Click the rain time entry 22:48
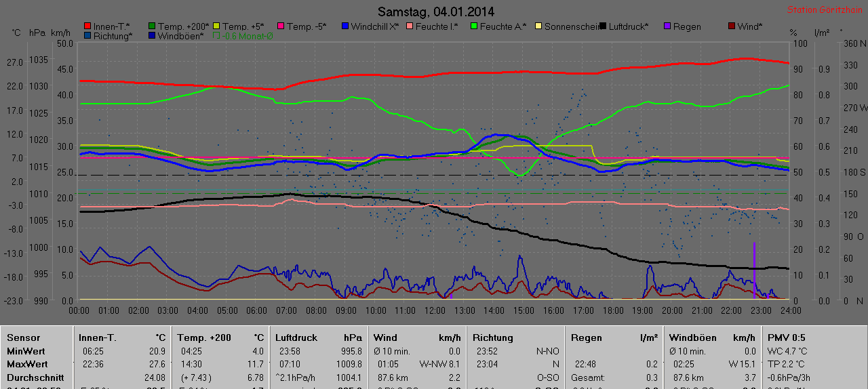 pos(586,364)
